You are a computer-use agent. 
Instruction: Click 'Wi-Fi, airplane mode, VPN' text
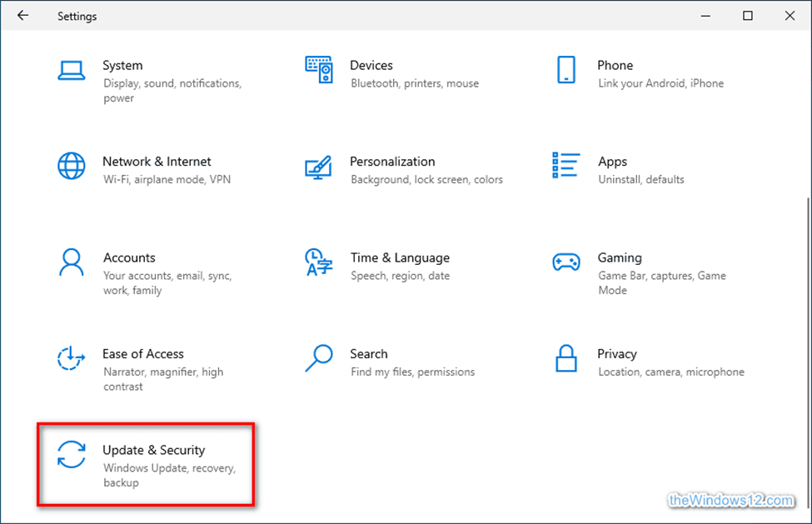(x=167, y=180)
